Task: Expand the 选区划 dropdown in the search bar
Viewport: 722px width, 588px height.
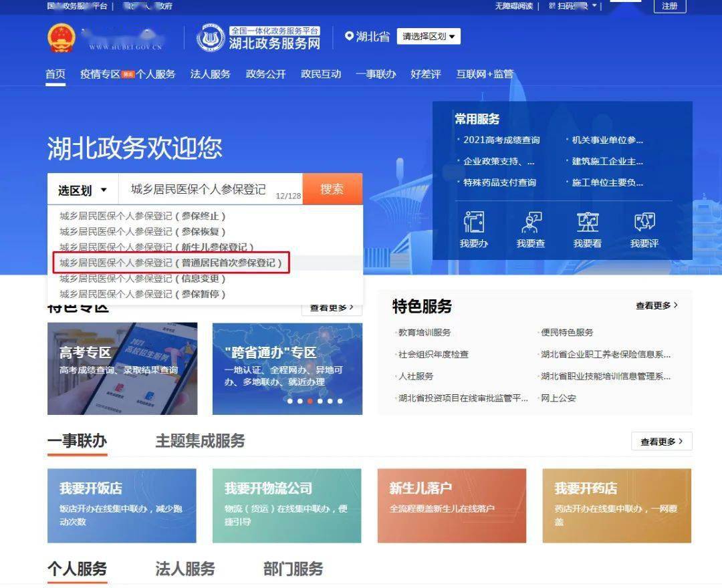Action: coord(83,190)
